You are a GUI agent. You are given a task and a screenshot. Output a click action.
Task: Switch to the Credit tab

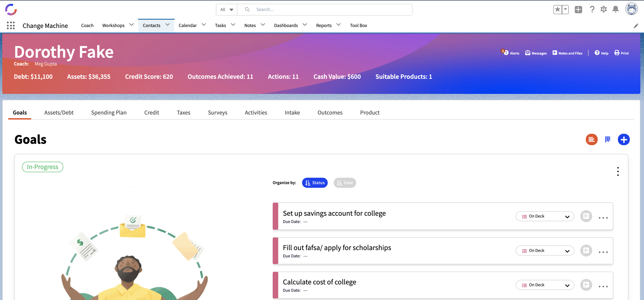coord(151,112)
